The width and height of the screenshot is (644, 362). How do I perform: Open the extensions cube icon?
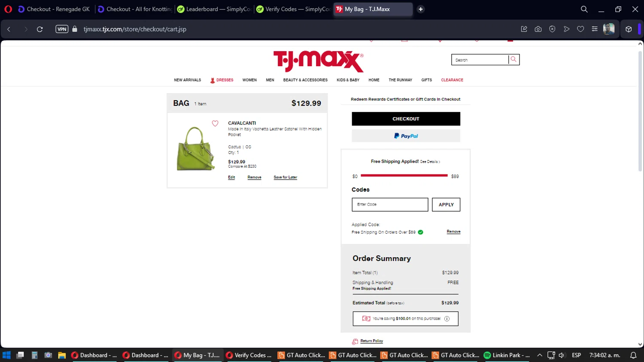point(629,29)
